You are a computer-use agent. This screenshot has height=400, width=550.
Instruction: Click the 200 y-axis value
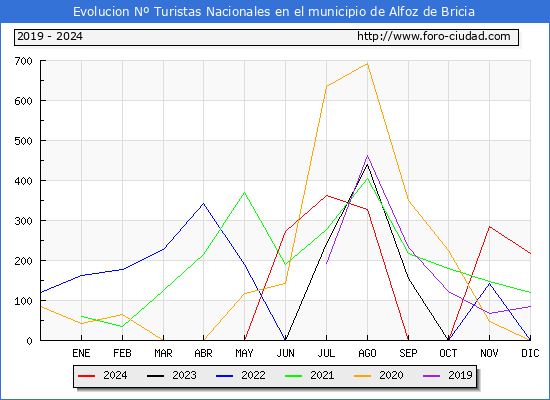click(x=24, y=261)
